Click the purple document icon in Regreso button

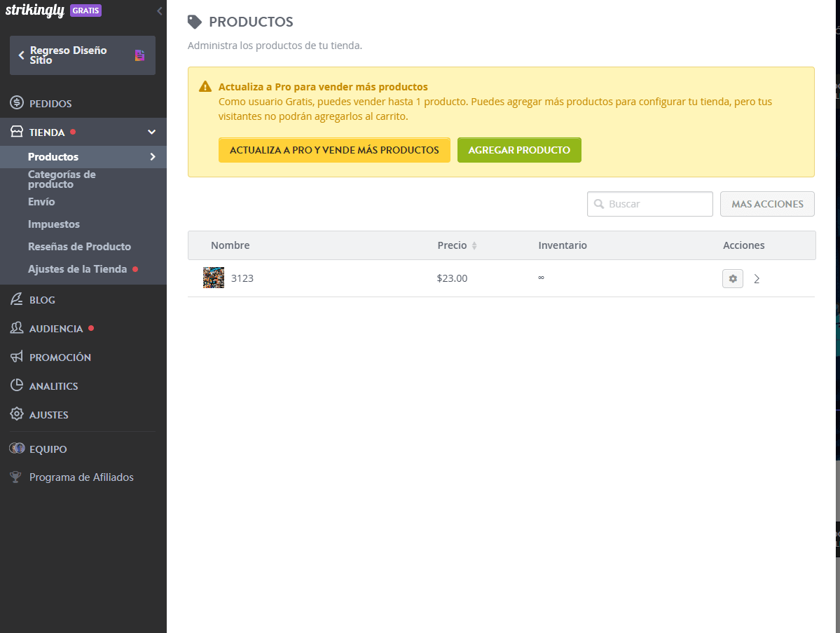tap(140, 55)
